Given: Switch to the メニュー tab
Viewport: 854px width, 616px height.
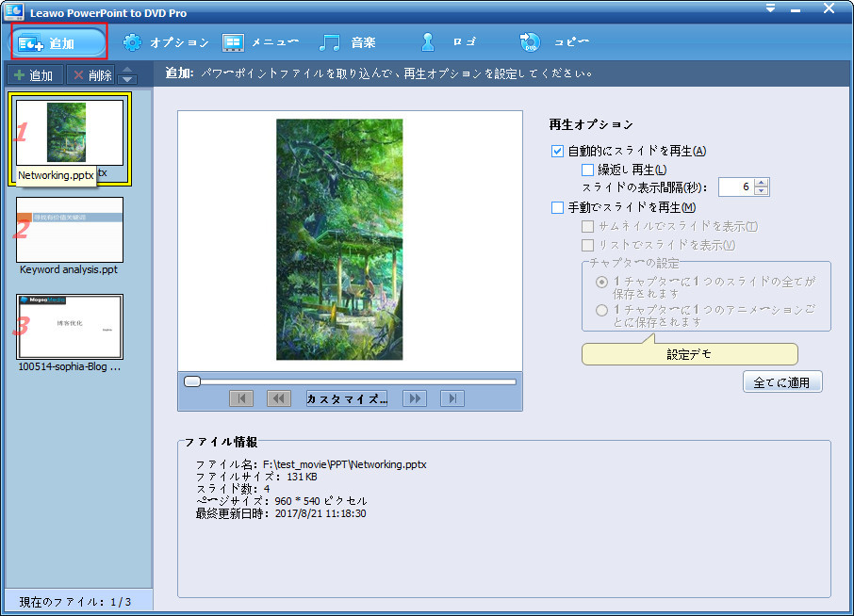Looking at the screenshot, I should tap(260, 42).
